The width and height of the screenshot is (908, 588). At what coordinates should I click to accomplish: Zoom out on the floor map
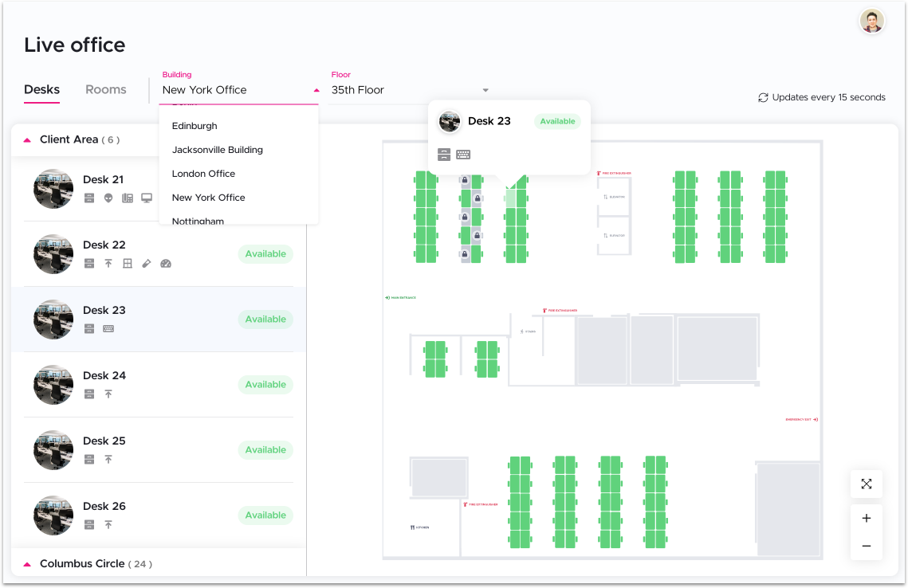pos(867,546)
